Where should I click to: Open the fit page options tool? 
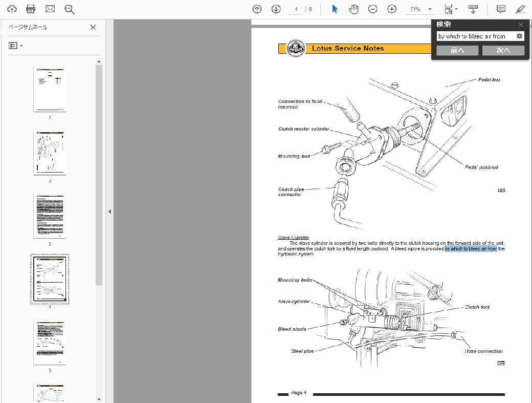point(449,9)
